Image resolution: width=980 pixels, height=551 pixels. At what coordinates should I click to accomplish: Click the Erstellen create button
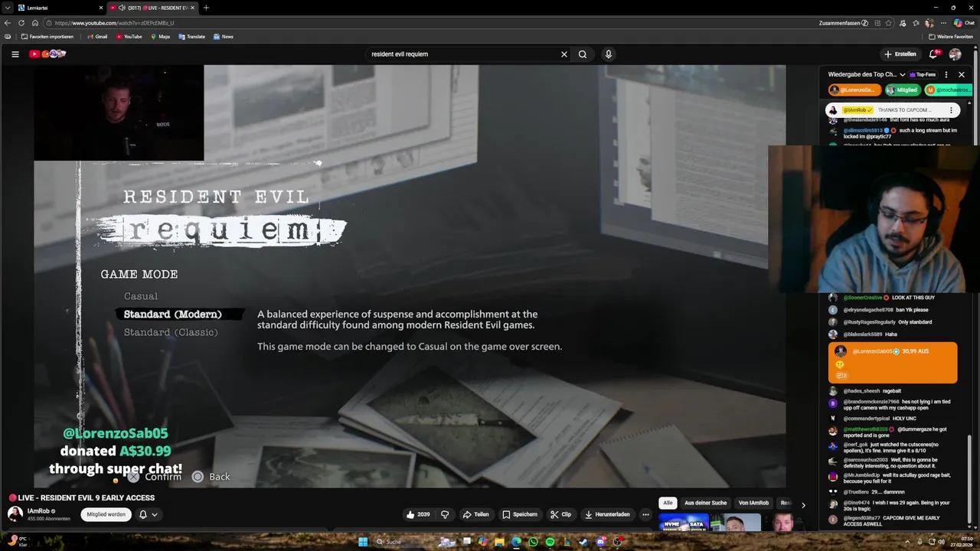900,54
